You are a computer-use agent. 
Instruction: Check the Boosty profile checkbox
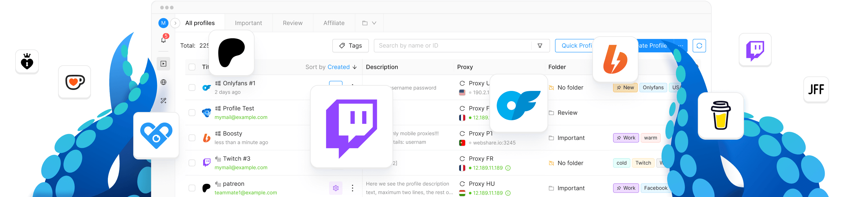coord(192,138)
